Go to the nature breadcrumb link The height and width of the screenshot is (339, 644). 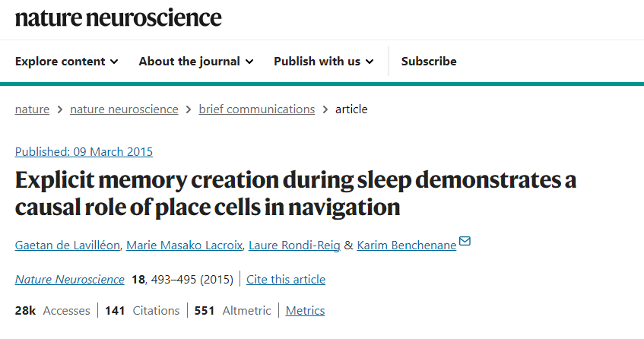click(32, 109)
